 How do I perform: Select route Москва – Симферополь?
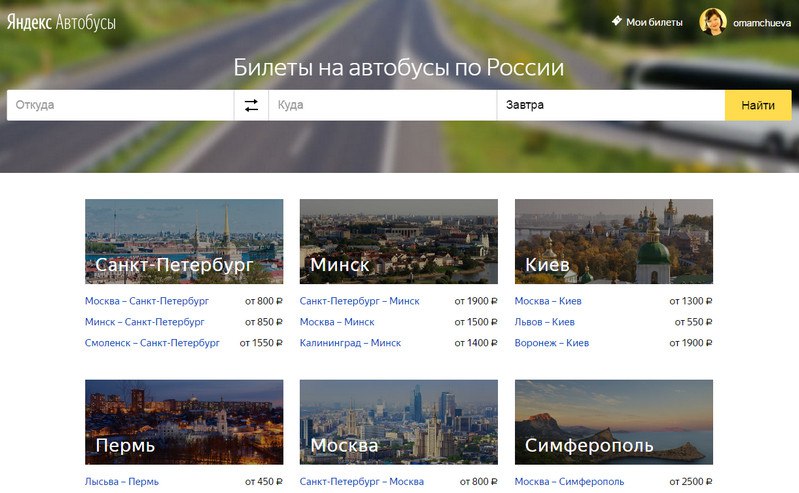click(x=569, y=481)
